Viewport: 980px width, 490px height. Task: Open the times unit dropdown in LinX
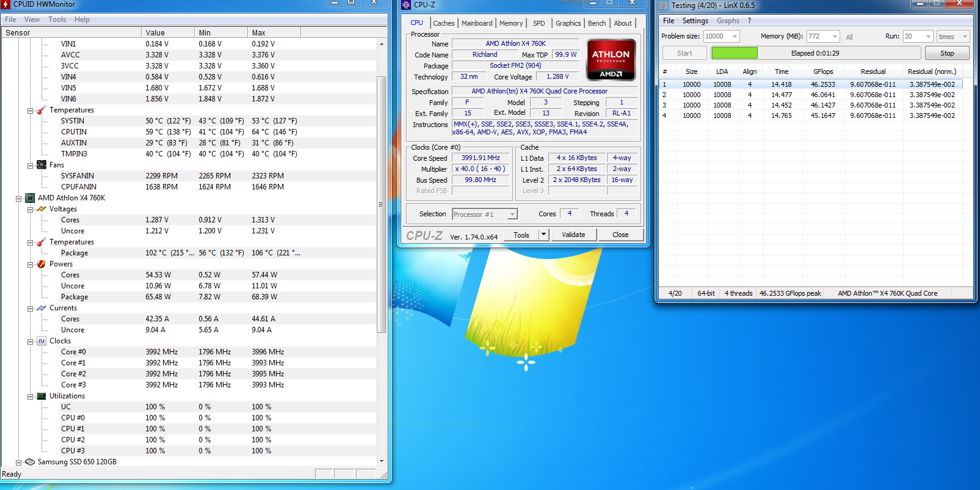[x=965, y=37]
